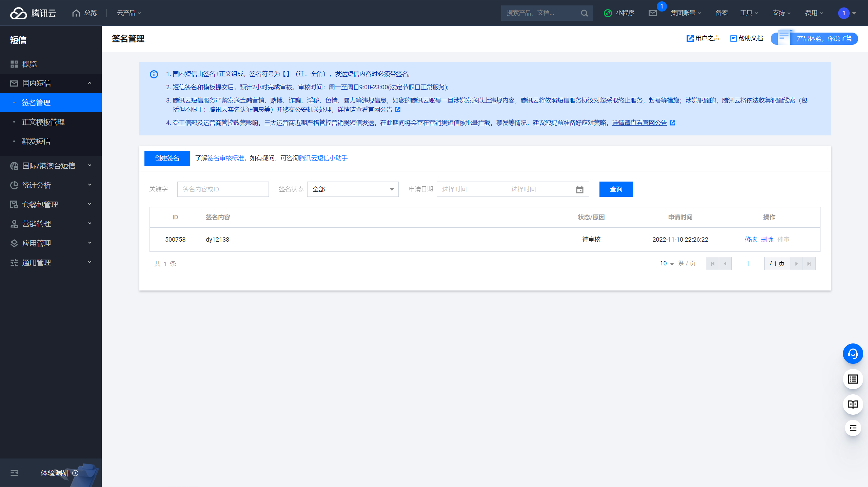868x487 pixels.
Task: Open the 签名状态 全部 dropdown
Action: (x=353, y=189)
